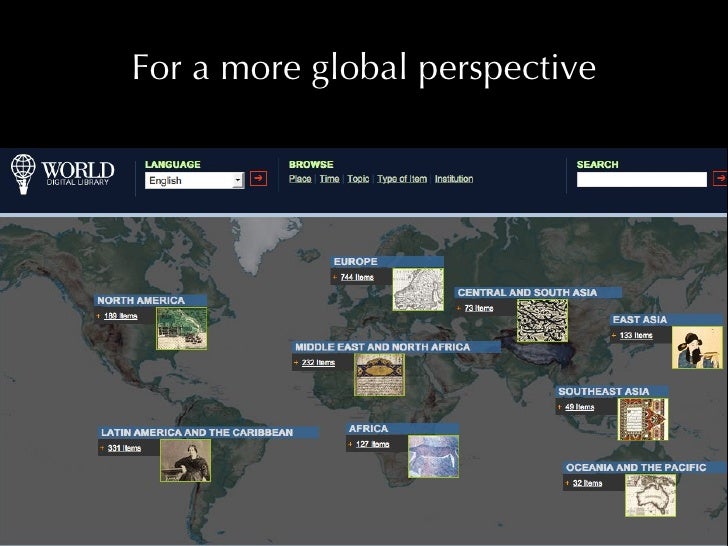Open Africa 127 Items link
728x546 pixels.
pos(372,444)
